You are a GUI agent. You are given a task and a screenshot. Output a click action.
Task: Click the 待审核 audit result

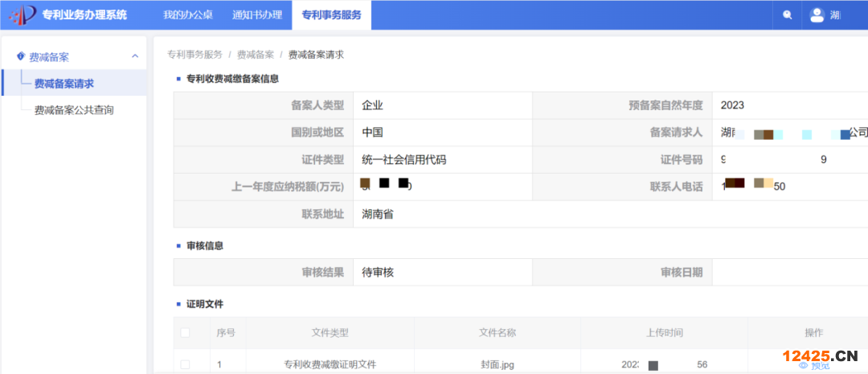click(378, 272)
